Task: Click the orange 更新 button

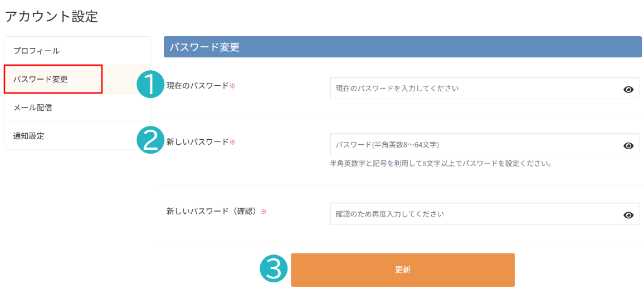Action: 402,269
